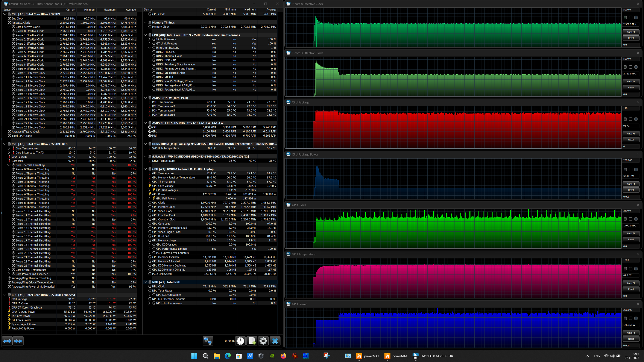
Task: Collapse the Core Effective Clocks tree
Action: (9, 27)
